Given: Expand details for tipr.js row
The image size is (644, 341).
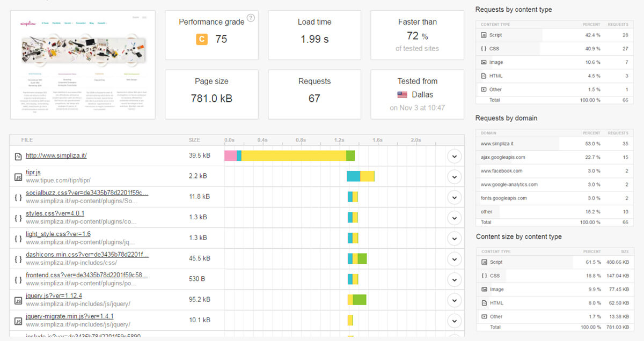Looking at the screenshot, I should pyautogui.click(x=454, y=177).
